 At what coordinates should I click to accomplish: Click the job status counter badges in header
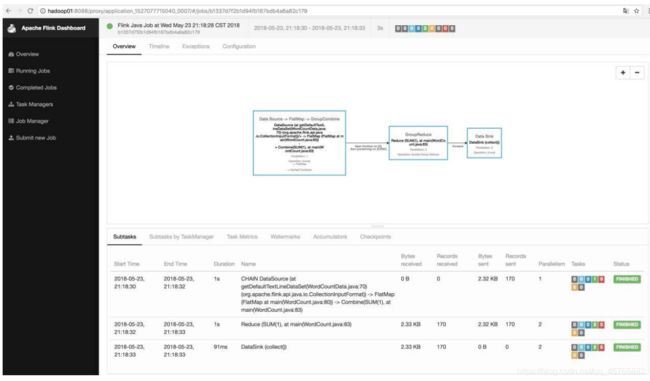(425, 28)
